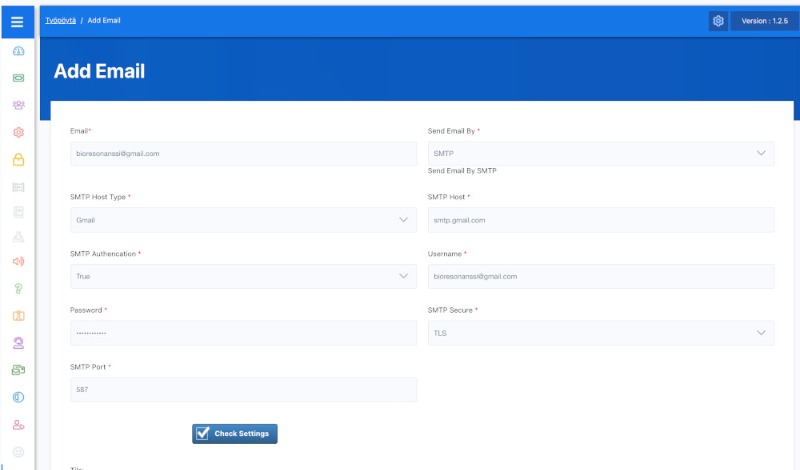Click the purple users group sidebar icon
The height and width of the screenshot is (470, 800).
[18, 105]
